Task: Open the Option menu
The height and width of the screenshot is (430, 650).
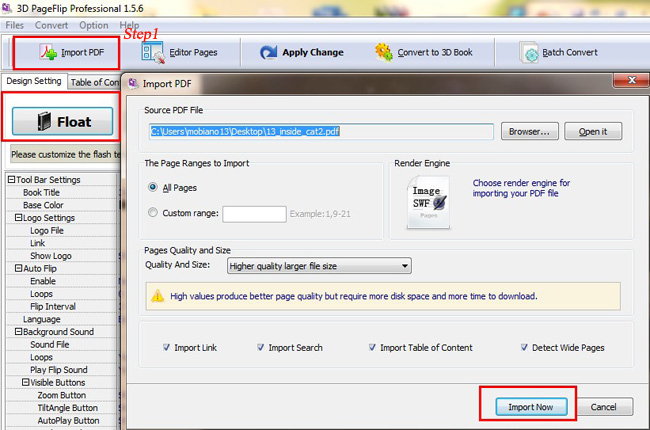Action: tap(94, 25)
